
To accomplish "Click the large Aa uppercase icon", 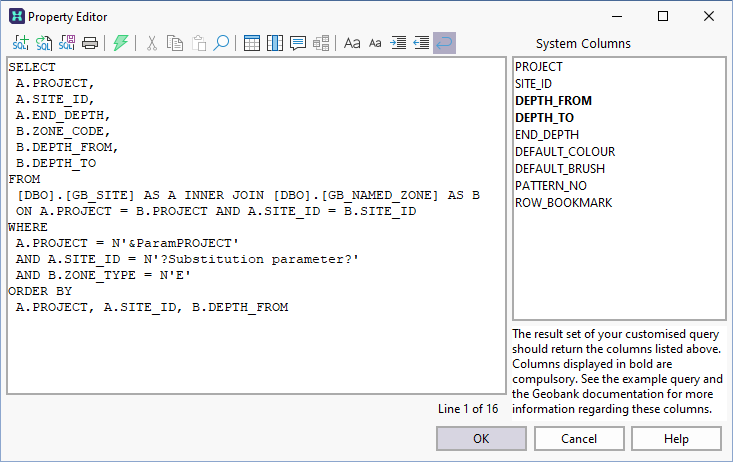I will [352, 43].
